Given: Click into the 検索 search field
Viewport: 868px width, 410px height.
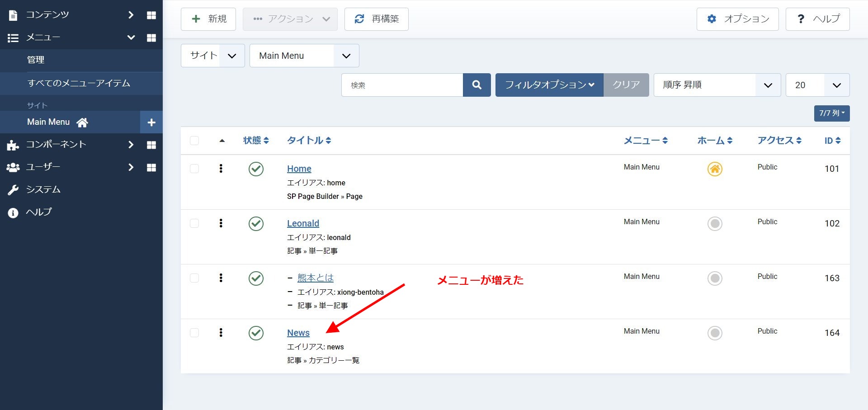Looking at the screenshot, I should tap(402, 85).
